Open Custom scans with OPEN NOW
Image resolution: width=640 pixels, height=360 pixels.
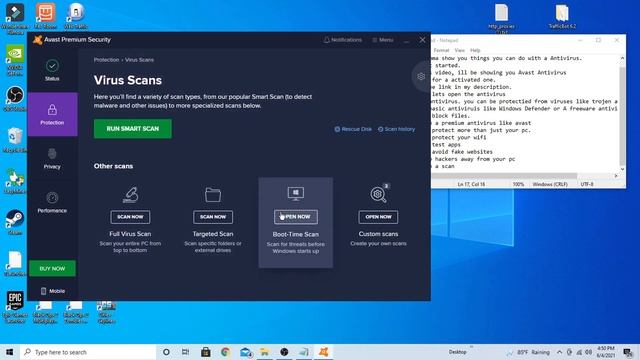tap(378, 217)
